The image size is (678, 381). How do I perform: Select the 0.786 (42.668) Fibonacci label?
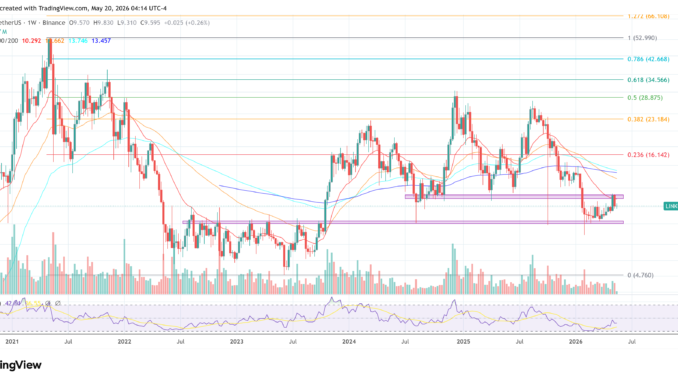648,59
